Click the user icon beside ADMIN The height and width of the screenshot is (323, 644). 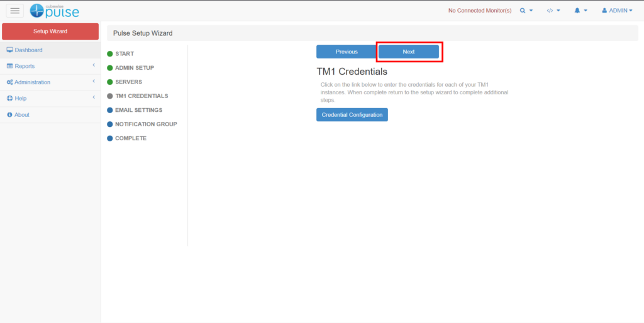[604, 11]
